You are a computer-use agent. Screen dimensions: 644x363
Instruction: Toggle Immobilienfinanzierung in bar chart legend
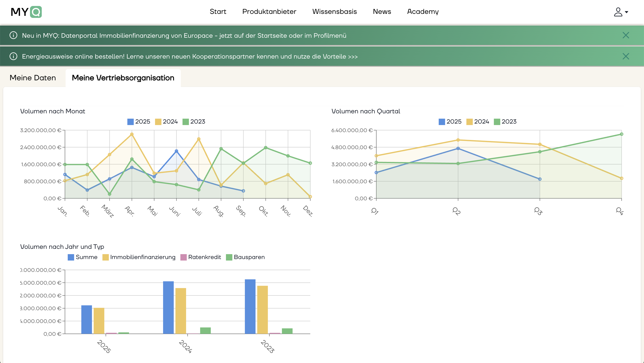coord(139,257)
